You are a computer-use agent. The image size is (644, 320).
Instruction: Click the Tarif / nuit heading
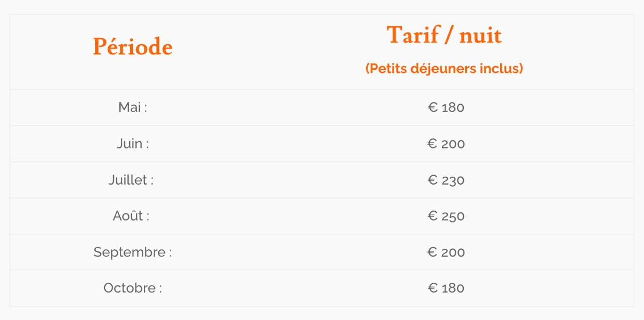pyautogui.click(x=444, y=35)
